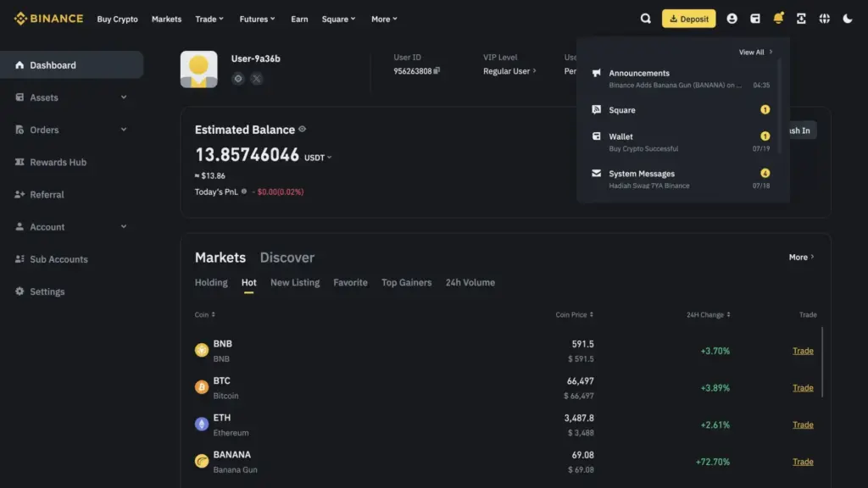Switch to the Top Gainers tab
Image resolution: width=868 pixels, height=488 pixels.
pyautogui.click(x=407, y=282)
